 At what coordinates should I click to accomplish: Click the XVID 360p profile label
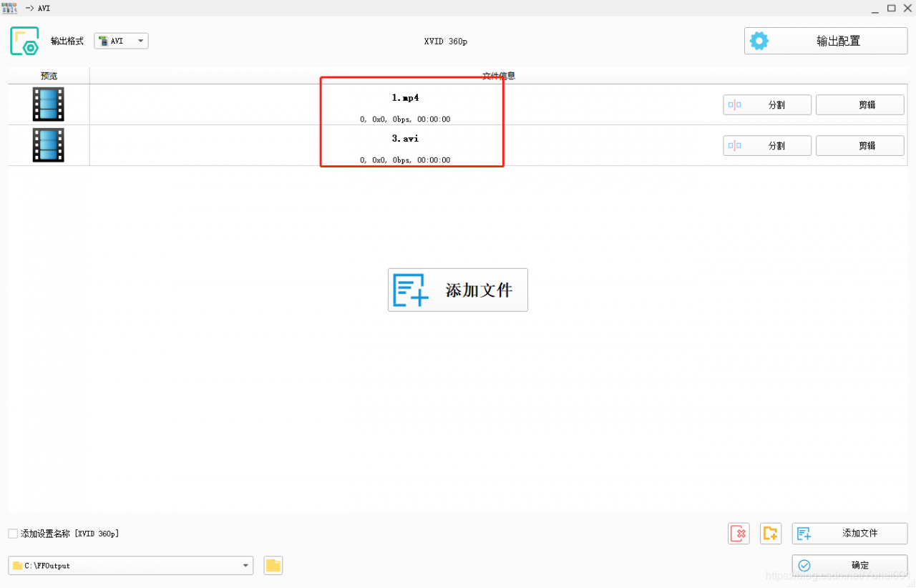(446, 41)
